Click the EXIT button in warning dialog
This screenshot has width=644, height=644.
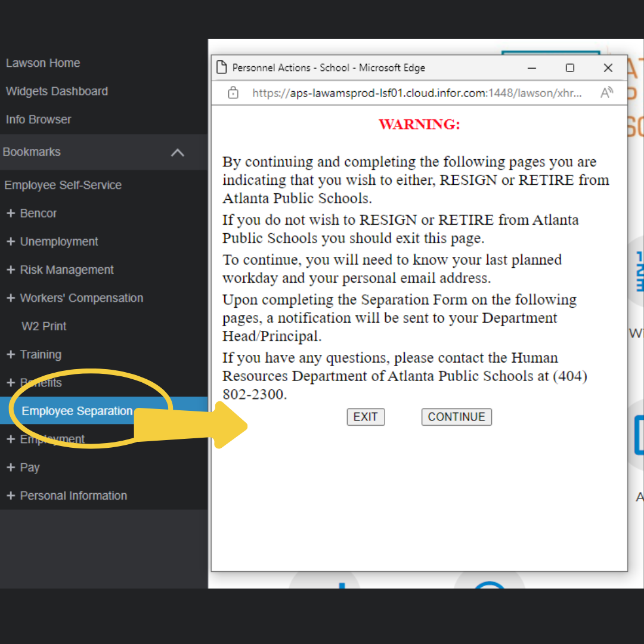click(366, 417)
